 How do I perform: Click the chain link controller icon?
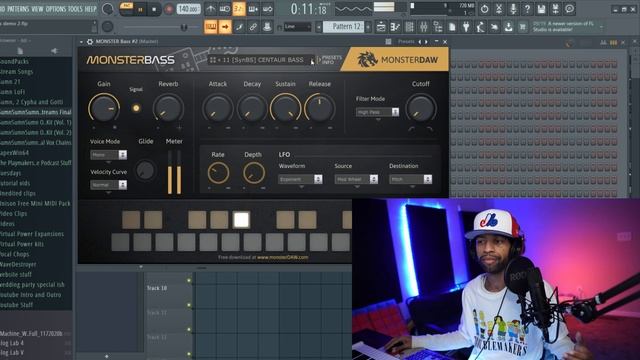coord(253,27)
